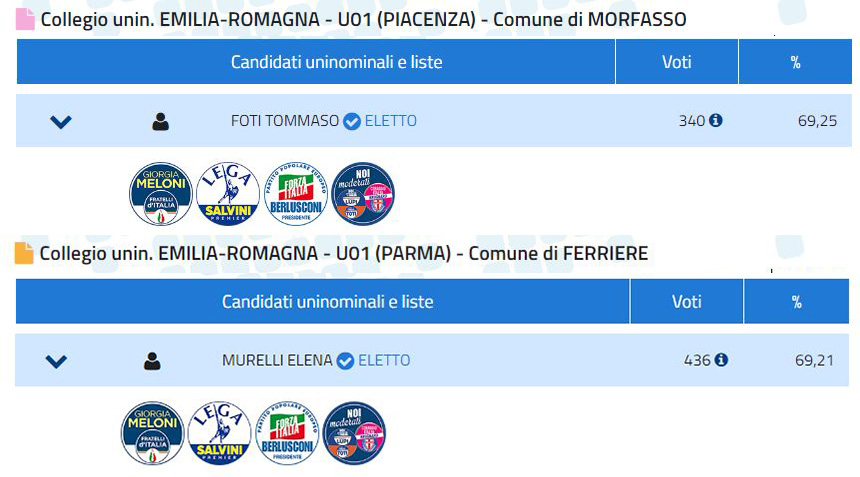Expand the MURELLI ELENA candidate row chevron
860x477 pixels.
coord(56,361)
